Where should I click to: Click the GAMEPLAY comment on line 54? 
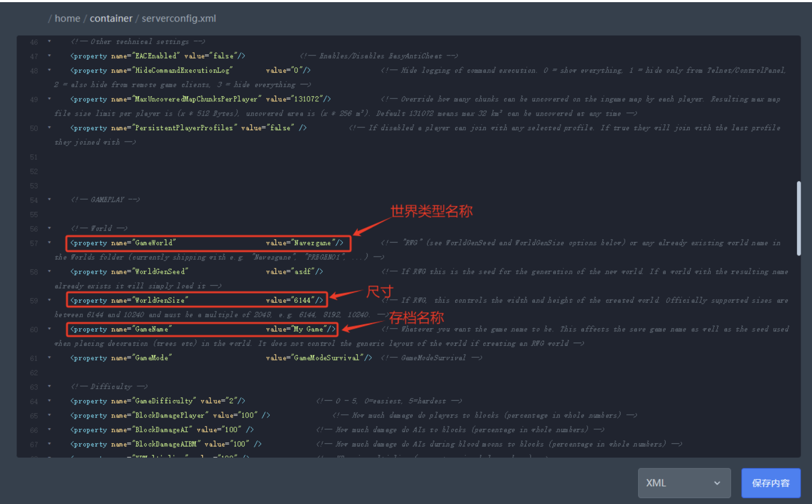pos(105,200)
